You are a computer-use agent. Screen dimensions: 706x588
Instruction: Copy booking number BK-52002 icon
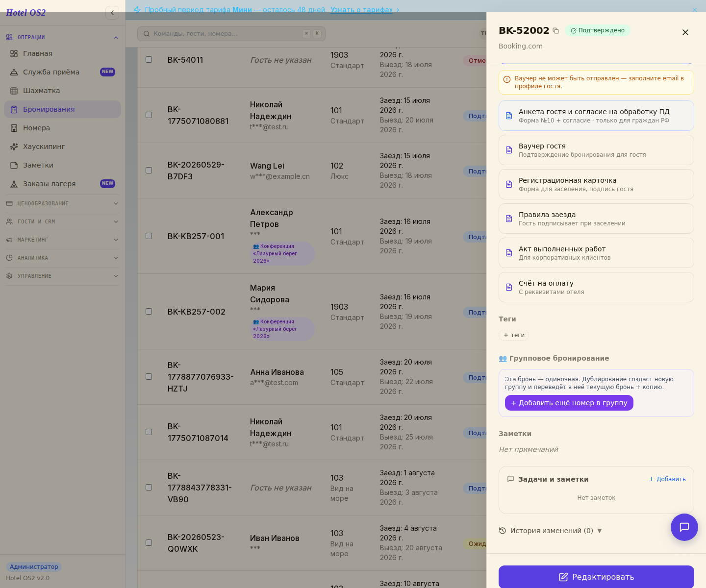(555, 30)
